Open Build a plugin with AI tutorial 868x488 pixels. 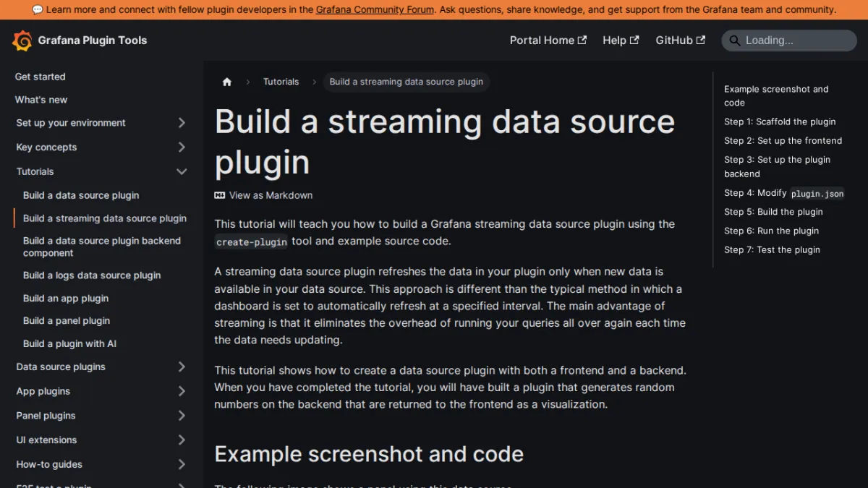[69, 344]
